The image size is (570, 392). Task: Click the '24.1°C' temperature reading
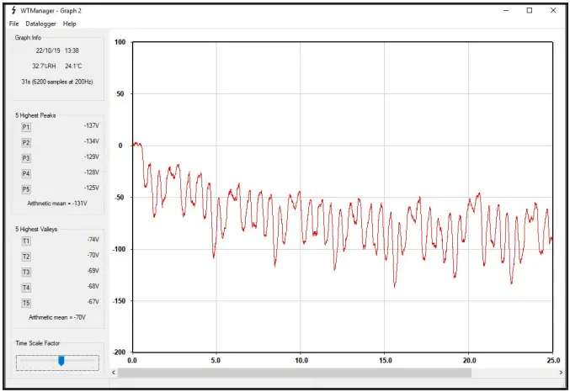click(73, 66)
